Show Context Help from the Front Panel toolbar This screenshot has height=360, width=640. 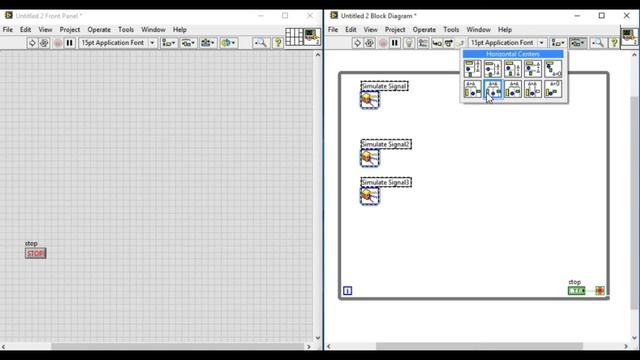pyautogui.click(x=278, y=43)
